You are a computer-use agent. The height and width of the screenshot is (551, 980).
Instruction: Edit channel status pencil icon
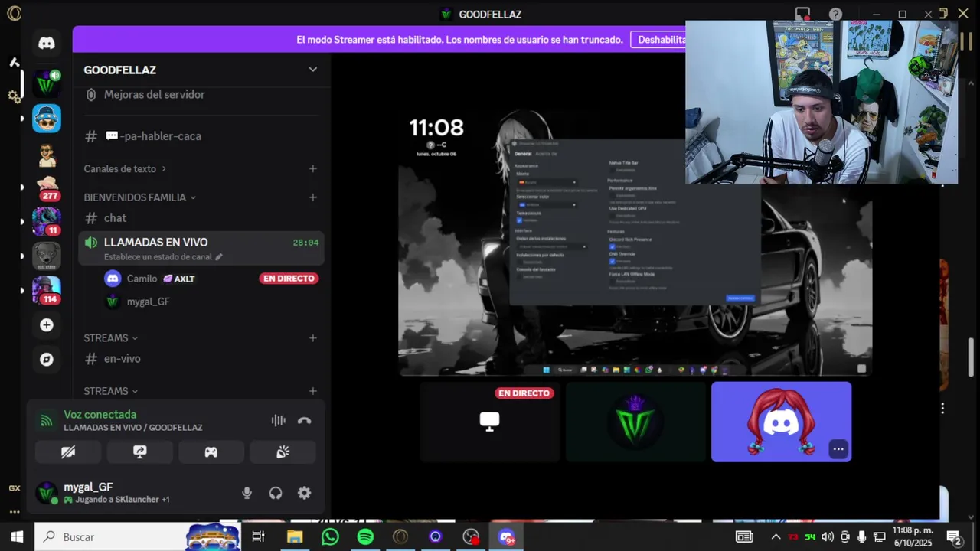pyautogui.click(x=219, y=256)
